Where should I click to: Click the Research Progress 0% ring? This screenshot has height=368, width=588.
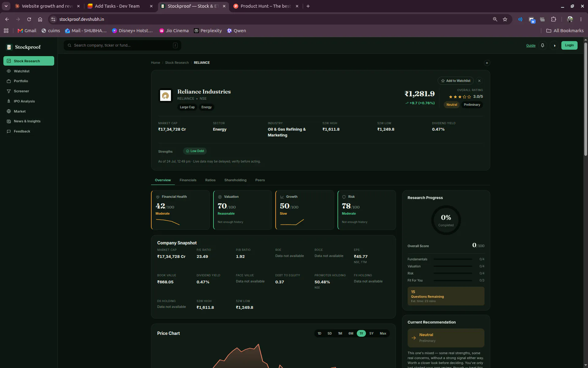click(446, 220)
